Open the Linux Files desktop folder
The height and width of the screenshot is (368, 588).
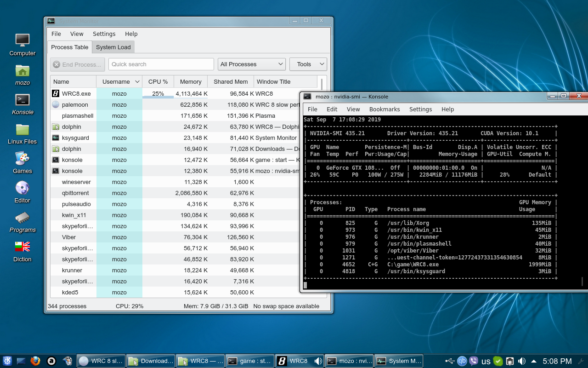tap(22, 133)
